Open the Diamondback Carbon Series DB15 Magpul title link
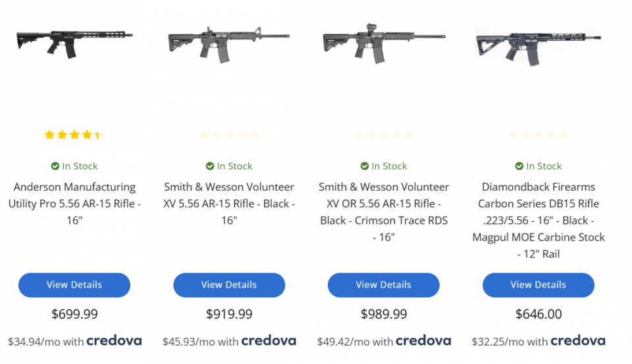This screenshot has width=632, height=364. [539, 221]
